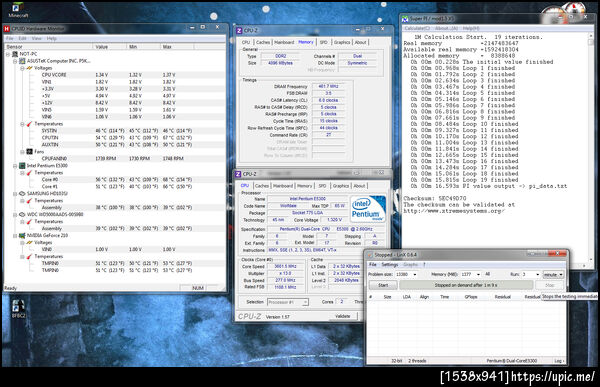Click the thermometer icon beside ASUSTeK Temperatures
Screen dimensions: 600x387
pyautogui.click(x=29, y=124)
